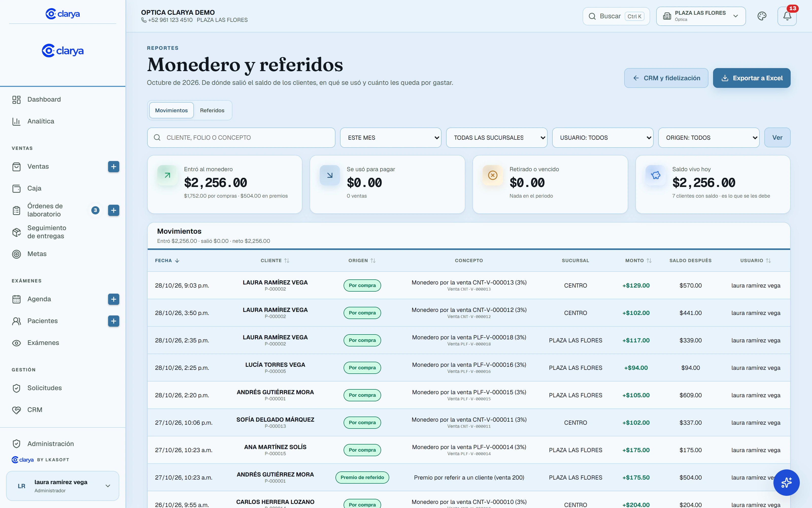
Task: Expand PLAZA LAS FLORES branch selector
Action: [x=701, y=16]
